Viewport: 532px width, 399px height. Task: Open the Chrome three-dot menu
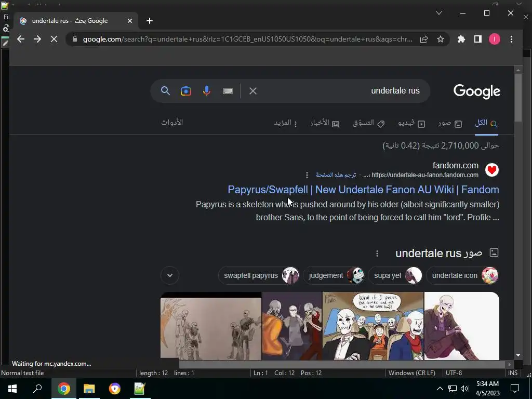coord(511,39)
